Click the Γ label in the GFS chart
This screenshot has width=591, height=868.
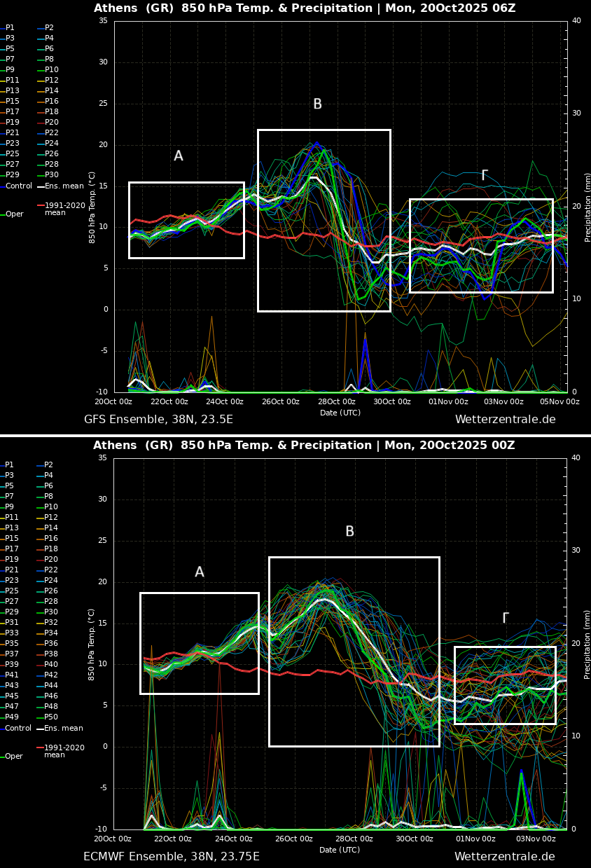(484, 176)
